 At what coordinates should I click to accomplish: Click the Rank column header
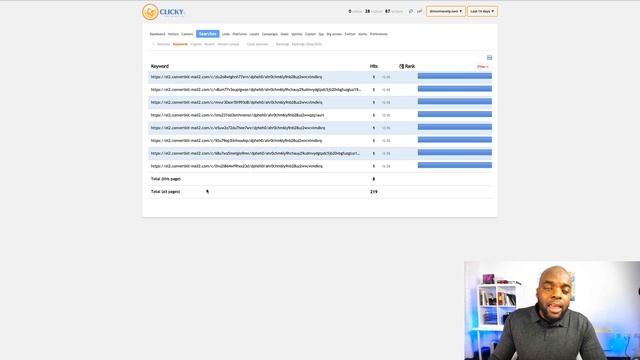point(410,66)
